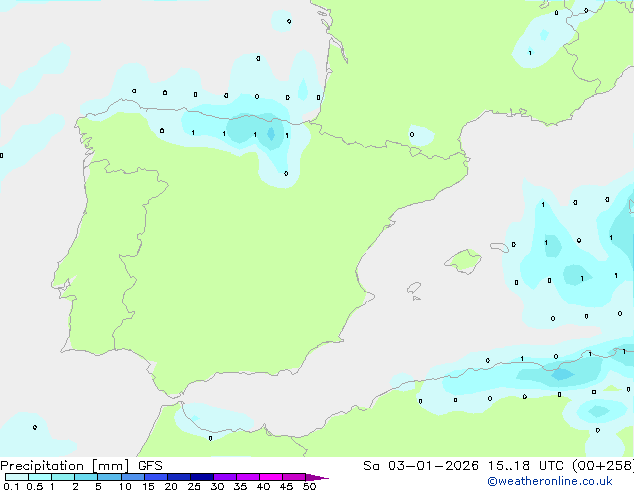Pick the 2 mm legend swatch
Screen dimensions: 634x490
[86, 477]
